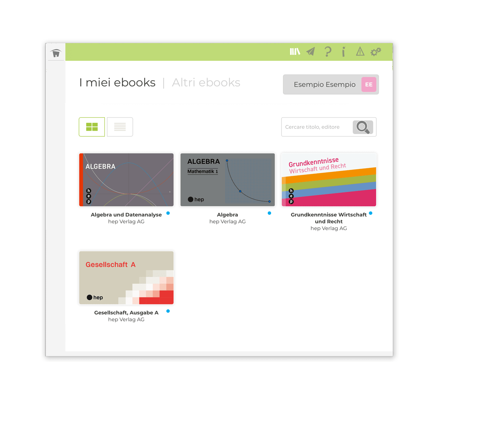Open the Grundkenntnisse Wirtschaft und Recht cover
Screen dimensions: 504x442
point(329,180)
